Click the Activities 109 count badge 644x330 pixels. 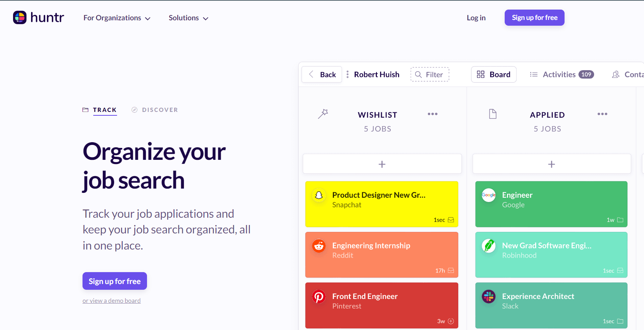pos(586,74)
